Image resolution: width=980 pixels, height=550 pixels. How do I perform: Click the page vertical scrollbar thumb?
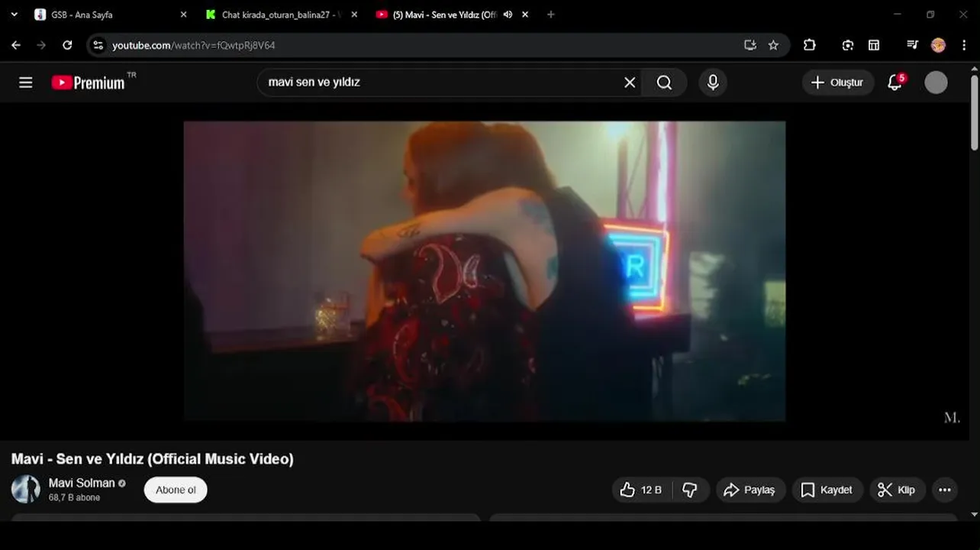pos(975,112)
